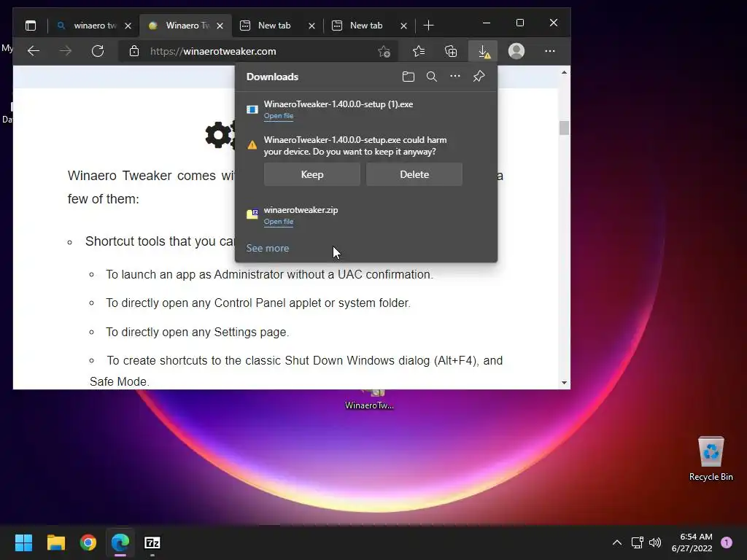Click the Downloads panel title

click(x=272, y=77)
